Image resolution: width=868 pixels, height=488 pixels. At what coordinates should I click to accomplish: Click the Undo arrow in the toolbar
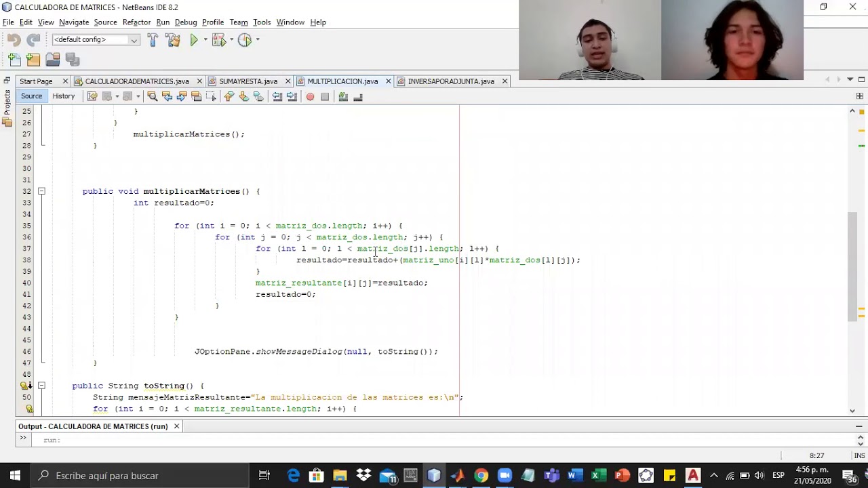[14, 41]
